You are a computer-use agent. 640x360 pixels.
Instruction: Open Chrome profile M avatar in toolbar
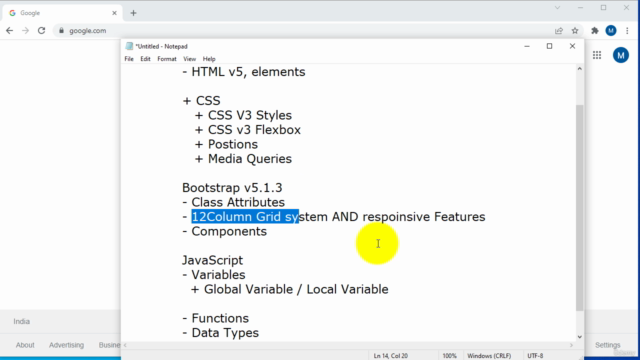point(611,31)
